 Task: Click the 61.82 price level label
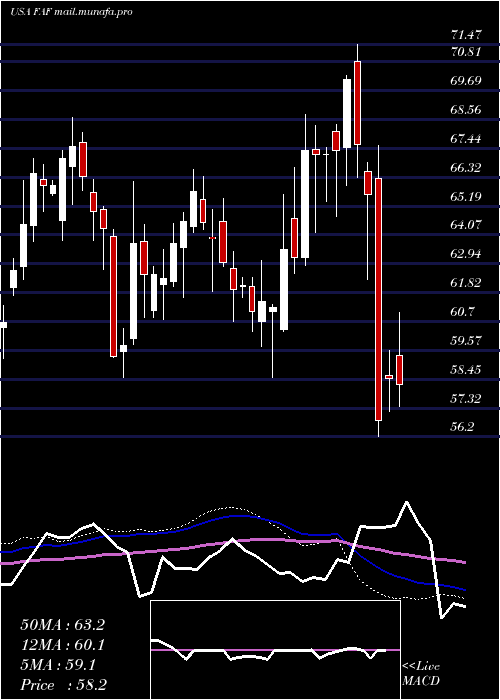(x=466, y=283)
